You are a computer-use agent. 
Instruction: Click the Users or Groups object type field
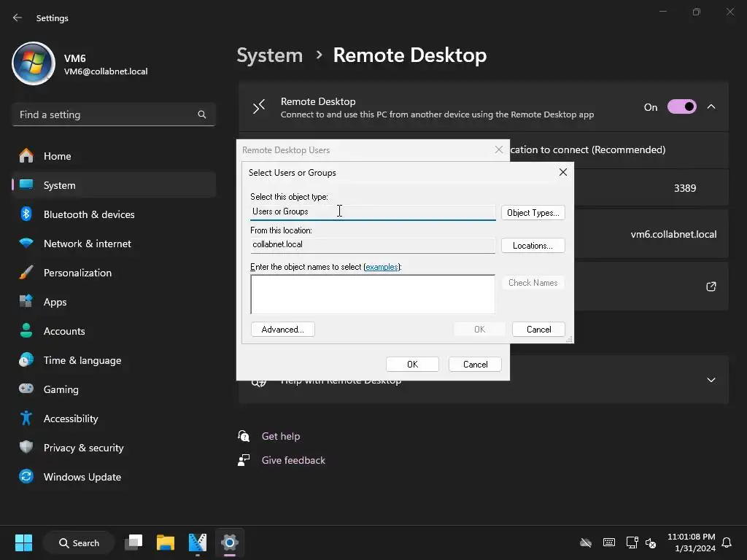[x=373, y=212]
